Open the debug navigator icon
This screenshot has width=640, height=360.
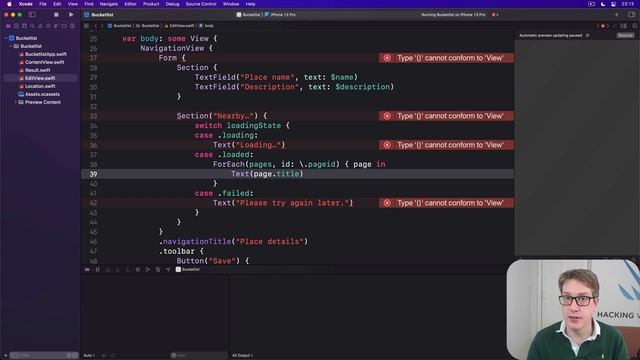56,26
